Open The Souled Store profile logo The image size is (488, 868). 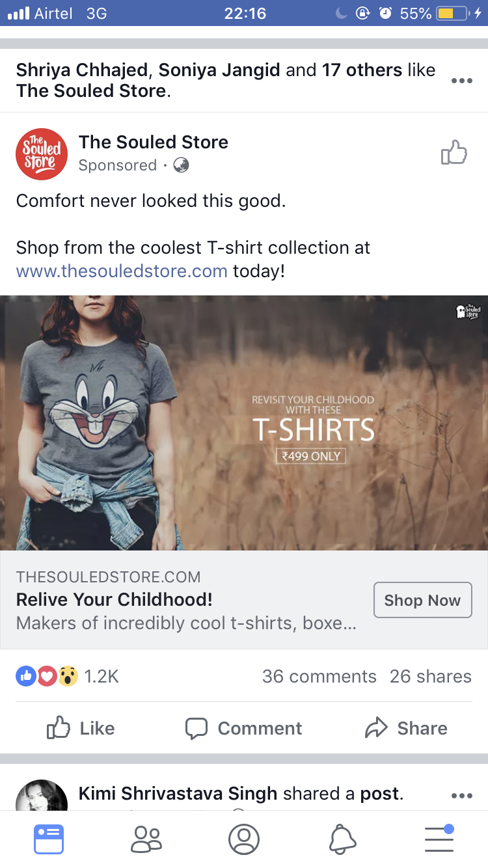(x=42, y=154)
